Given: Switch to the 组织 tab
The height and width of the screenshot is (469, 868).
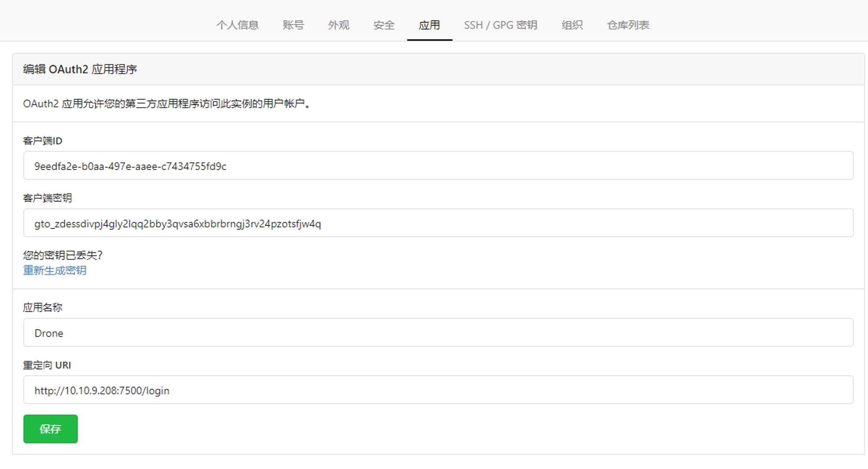Looking at the screenshot, I should pos(572,25).
